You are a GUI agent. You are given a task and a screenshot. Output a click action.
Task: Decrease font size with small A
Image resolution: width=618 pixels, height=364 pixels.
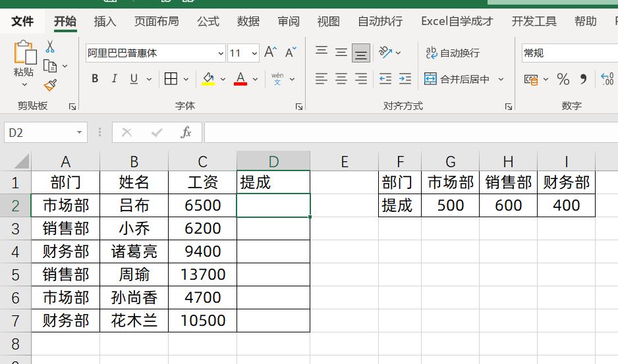(x=291, y=53)
